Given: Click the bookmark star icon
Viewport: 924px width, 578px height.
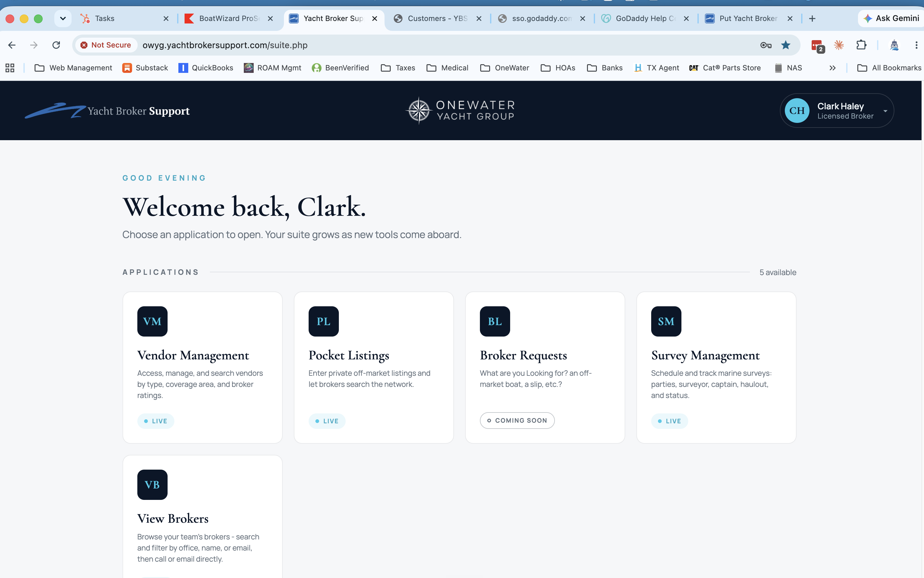Looking at the screenshot, I should pos(786,45).
